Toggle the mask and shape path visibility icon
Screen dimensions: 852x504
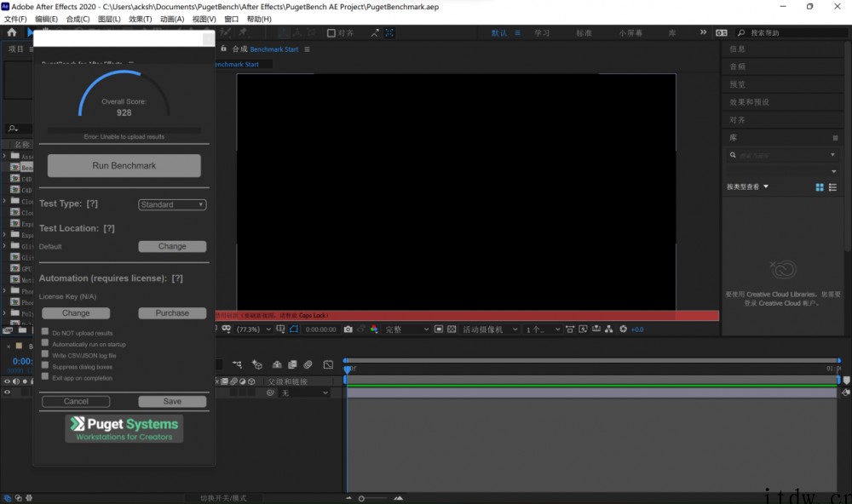coord(294,329)
